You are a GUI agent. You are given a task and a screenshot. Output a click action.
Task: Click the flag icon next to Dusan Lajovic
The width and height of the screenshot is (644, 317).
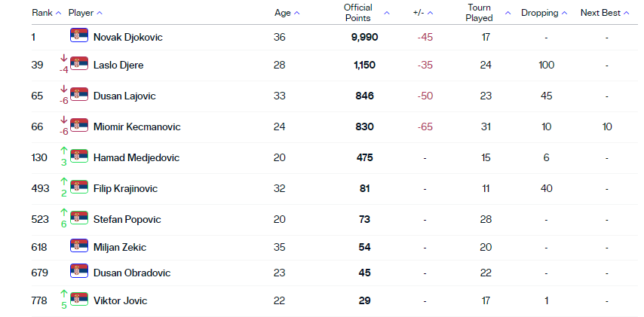(79, 95)
